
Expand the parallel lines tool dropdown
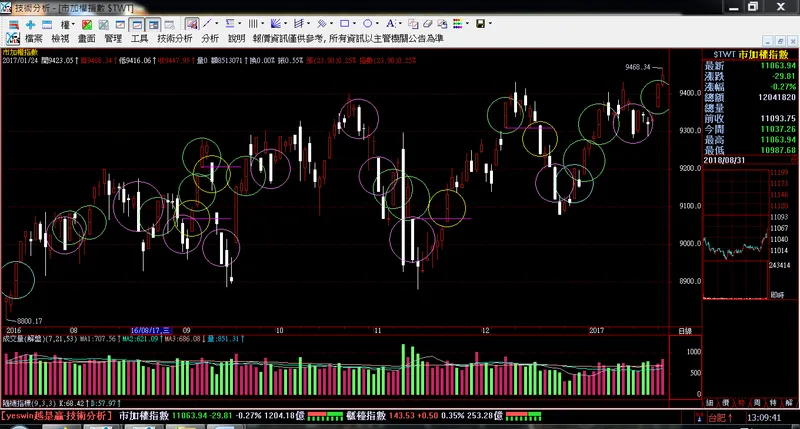pyautogui.click(x=332, y=23)
